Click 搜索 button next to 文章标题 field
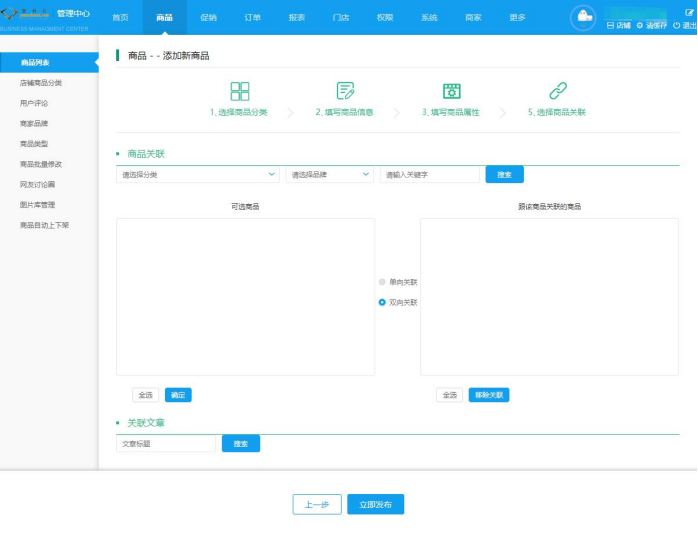Image resolution: width=698 pixels, height=533 pixels. (241, 443)
